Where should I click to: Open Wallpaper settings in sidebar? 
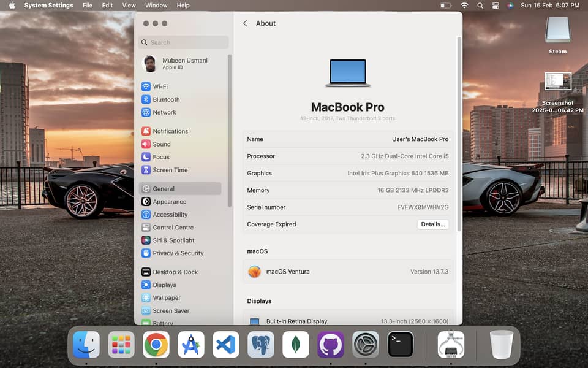point(161,298)
